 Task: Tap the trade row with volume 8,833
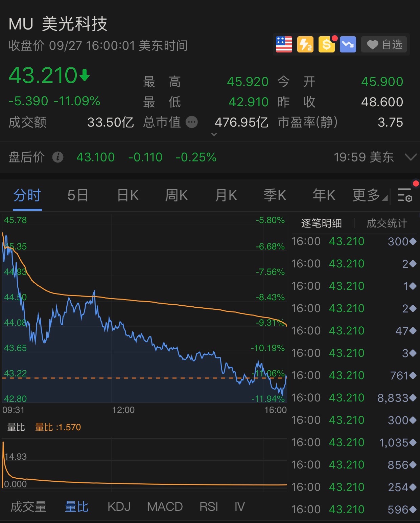tap(354, 398)
